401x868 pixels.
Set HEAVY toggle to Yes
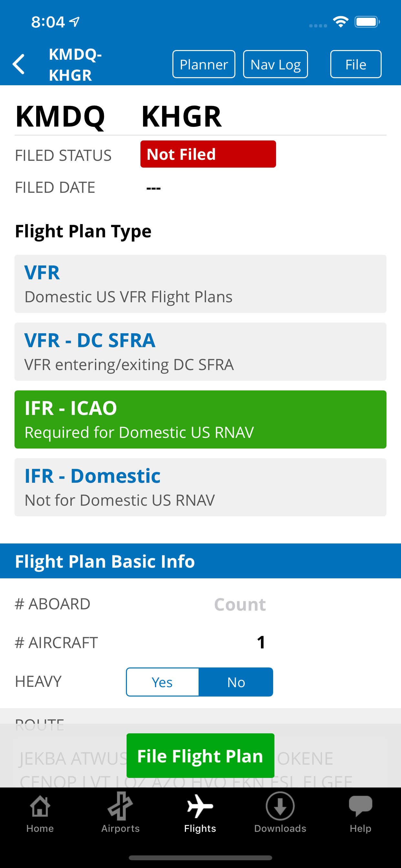162,682
